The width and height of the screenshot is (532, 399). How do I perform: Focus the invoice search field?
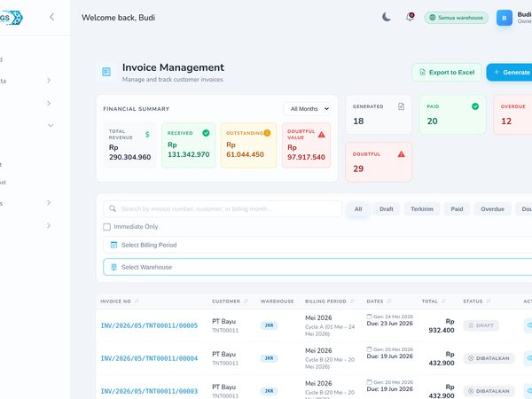pyautogui.click(x=223, y=209)
